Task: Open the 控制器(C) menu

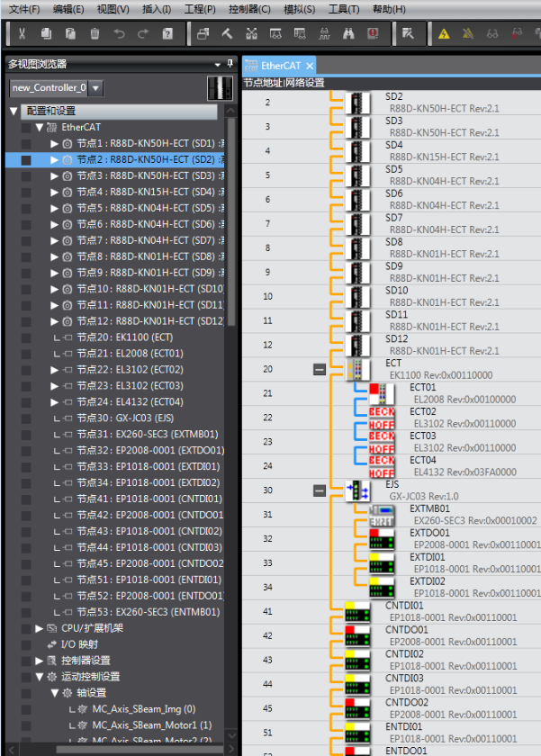Action: [x=249, y=9]
